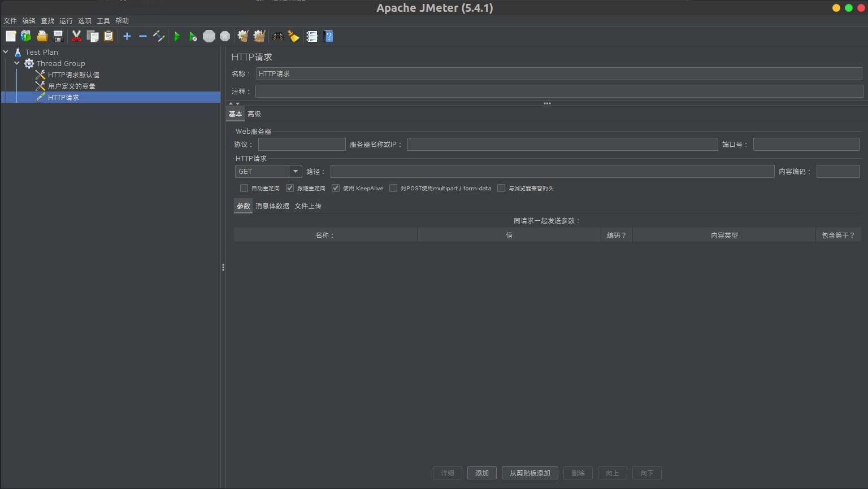Image resolution: width=868 pixels, height=489 pixels.
Task: Uncheck the 使用 KeepAlive checkbox
Action: click(336, 188)
